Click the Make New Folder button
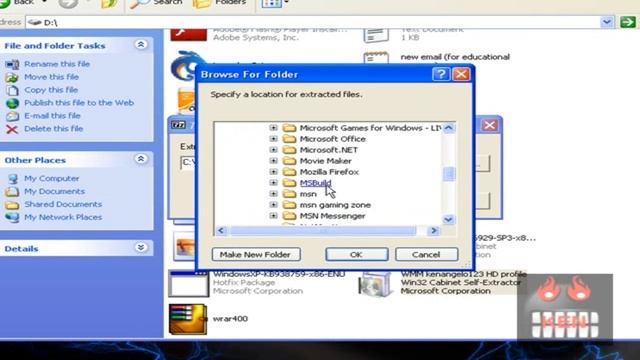This screenshot has width=640, height=360. [x=256, y=254]
